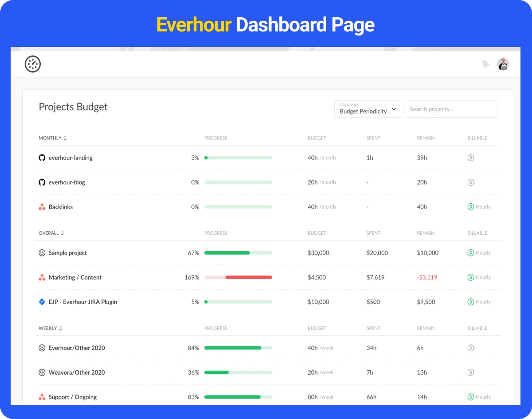Open user profile avatar menu
The height and width of the screenshot is (419, 532).
tap(503, 64)
